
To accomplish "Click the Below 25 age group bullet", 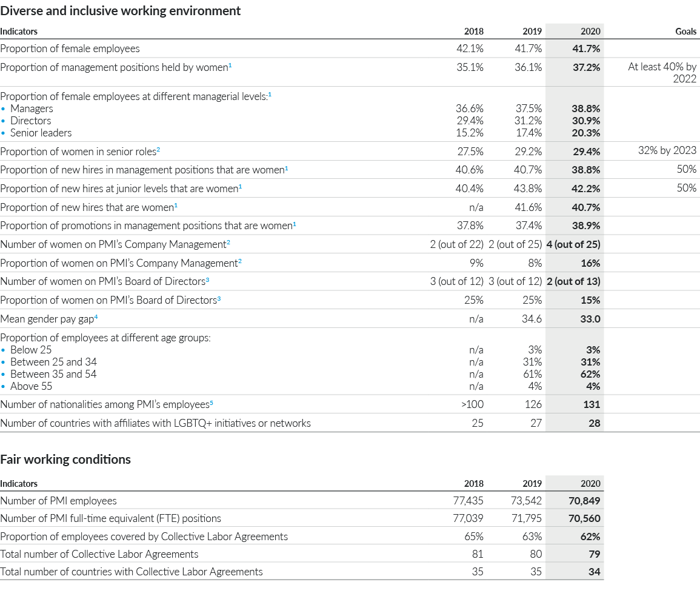I will click(x=32, y=350).
